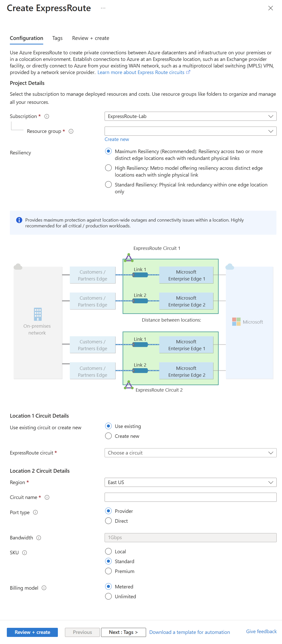The width and height of the screenshot is (282, 644).
Task: Click the Circuit name info icon
Action: click(47, 497)
